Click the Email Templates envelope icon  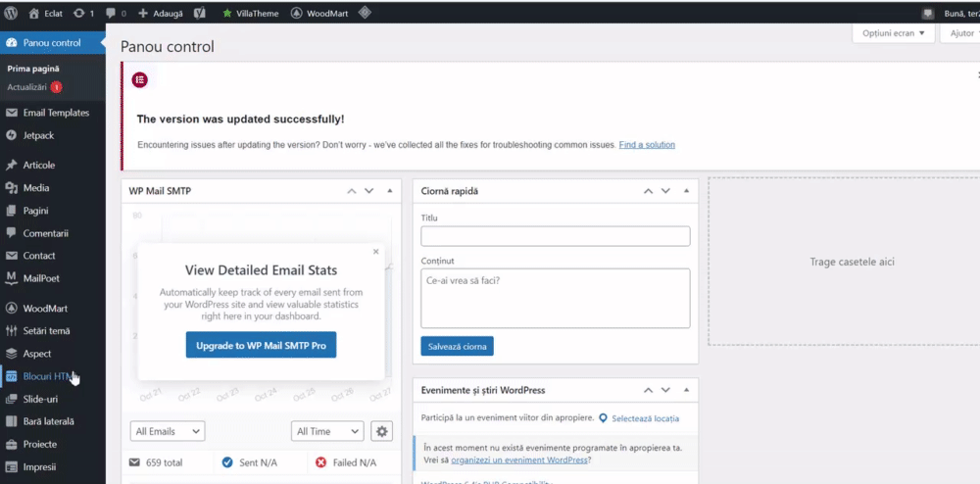pyautogui.click(x=11, y=113)
